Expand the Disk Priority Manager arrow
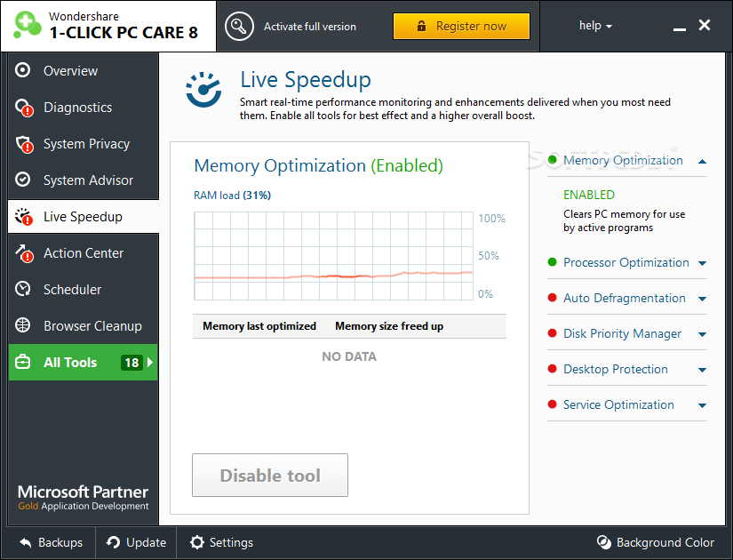The height and width of the screenshot is (560, 733). (x=702, y=334)
